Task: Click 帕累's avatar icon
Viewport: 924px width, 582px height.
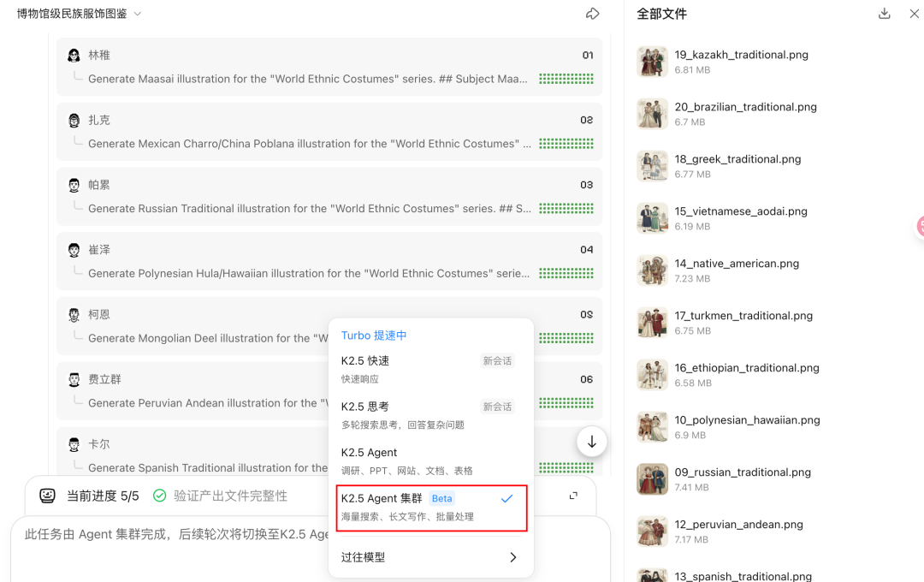Action: point(74,185)
